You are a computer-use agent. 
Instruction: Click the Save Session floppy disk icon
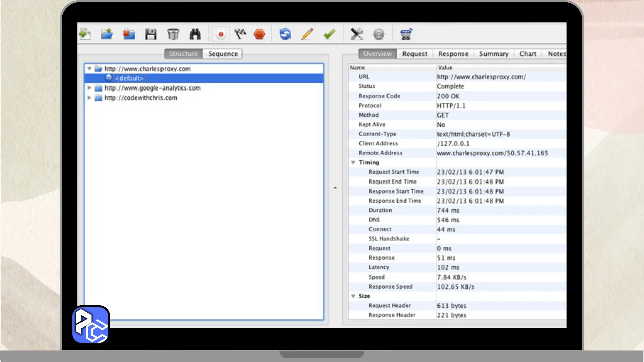pos(150,34)
